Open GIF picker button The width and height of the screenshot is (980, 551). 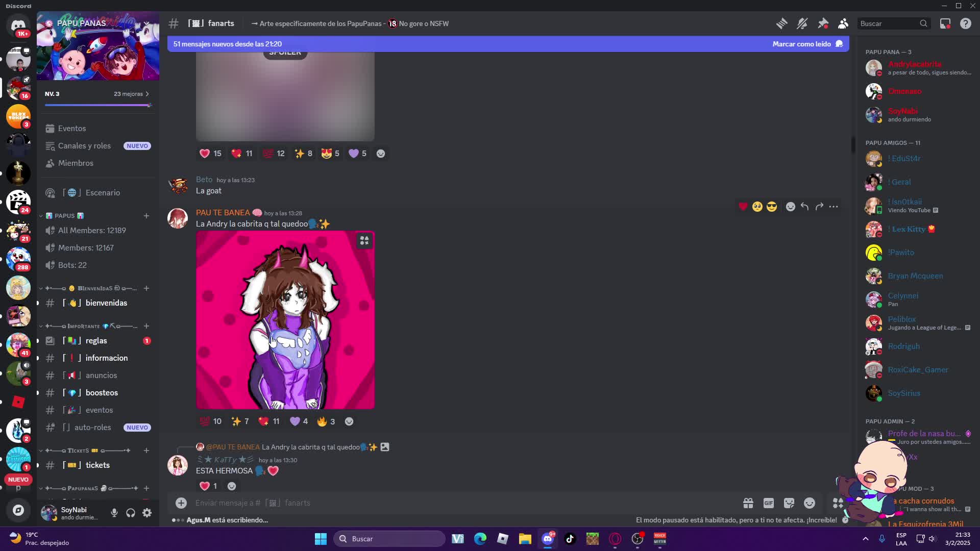click(769, 503)
